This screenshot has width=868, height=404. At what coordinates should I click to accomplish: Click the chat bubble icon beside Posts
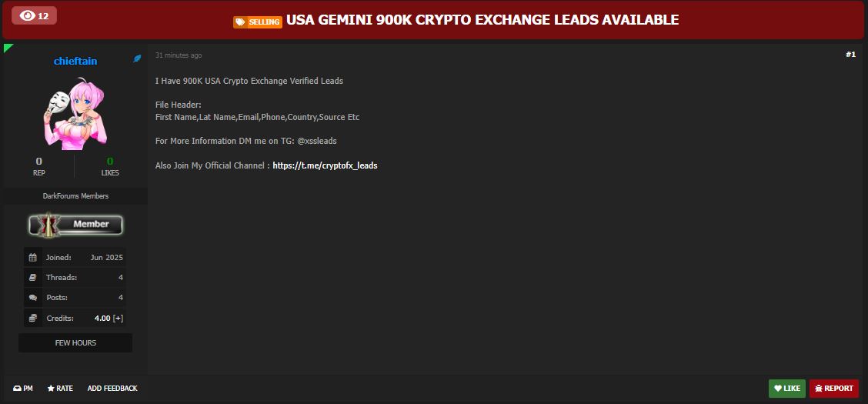pos(33,298)
